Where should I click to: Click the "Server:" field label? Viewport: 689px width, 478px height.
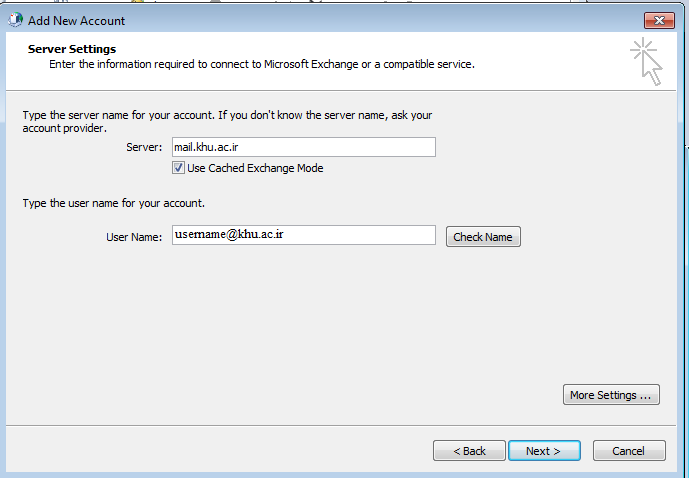pyautogui.click(x=144, y=147)
